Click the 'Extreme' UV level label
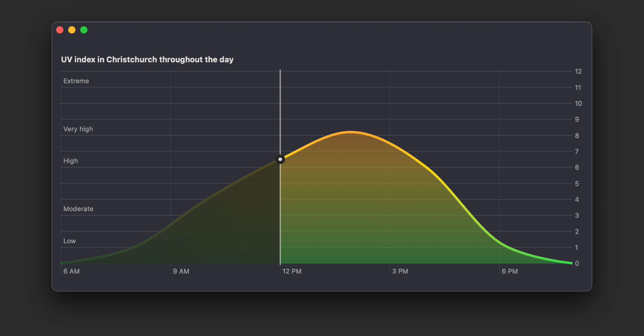Viewport: 644px width, 336px height. coord(76,81)
